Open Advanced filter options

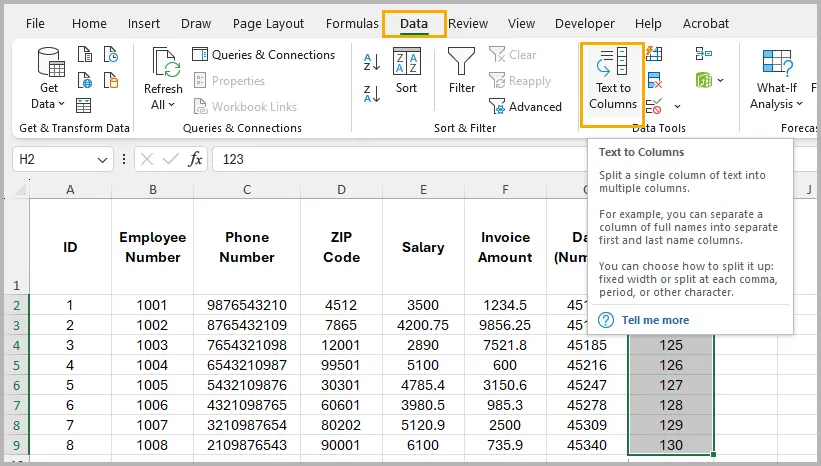[526, 107]
